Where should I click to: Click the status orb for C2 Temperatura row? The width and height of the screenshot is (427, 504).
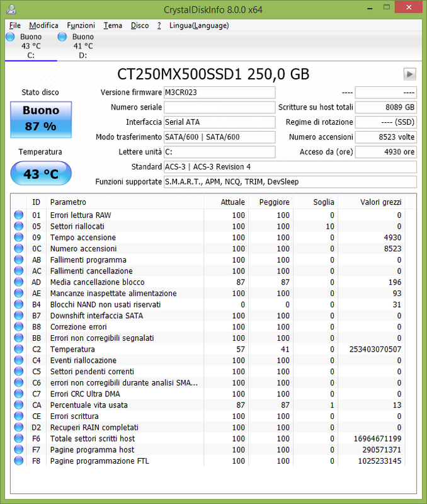point(19,349)
